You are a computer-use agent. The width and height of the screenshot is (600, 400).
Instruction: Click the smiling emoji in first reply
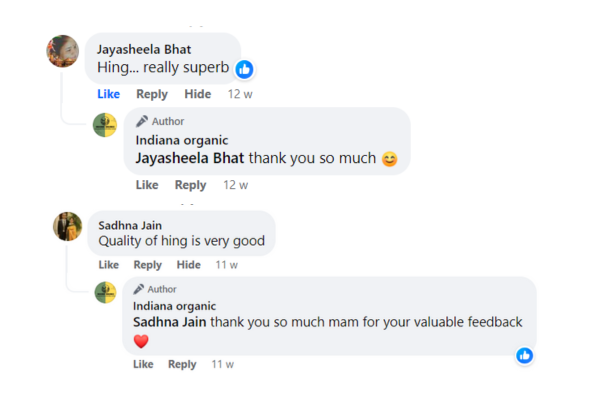pyautogui.click(x=390, y=158)
